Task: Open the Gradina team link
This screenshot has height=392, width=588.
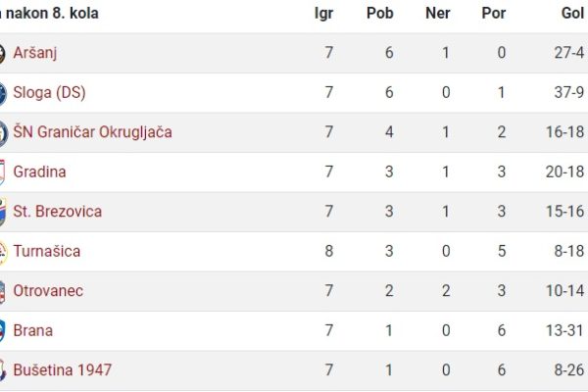Action: 40,171
